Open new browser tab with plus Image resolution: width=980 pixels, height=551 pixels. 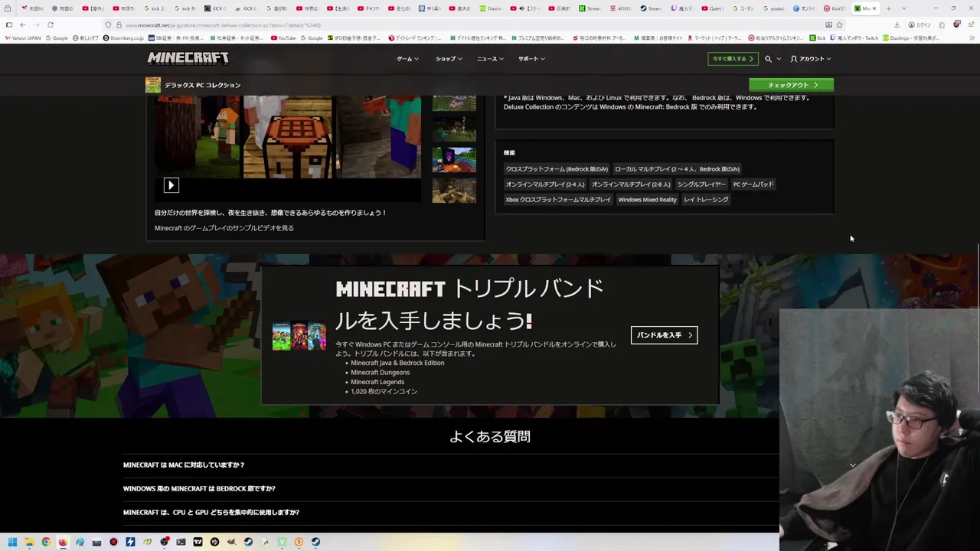pyautogui.click(x=888, y=8)
